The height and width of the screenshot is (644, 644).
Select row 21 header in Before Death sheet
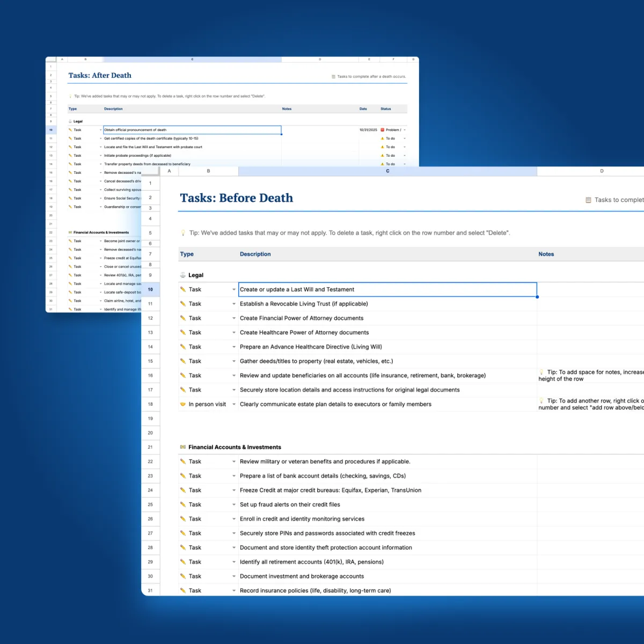150,447
